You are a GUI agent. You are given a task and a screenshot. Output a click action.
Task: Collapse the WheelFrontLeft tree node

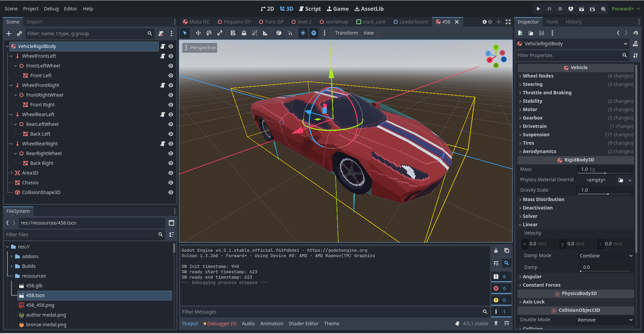(x=11, y=56)
